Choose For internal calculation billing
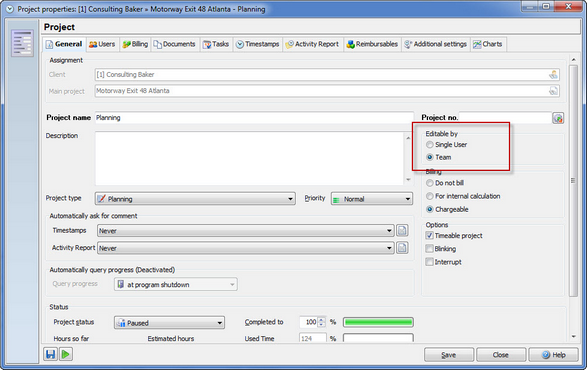The height and width of the screenshot is (370, 587). [430, 196]
